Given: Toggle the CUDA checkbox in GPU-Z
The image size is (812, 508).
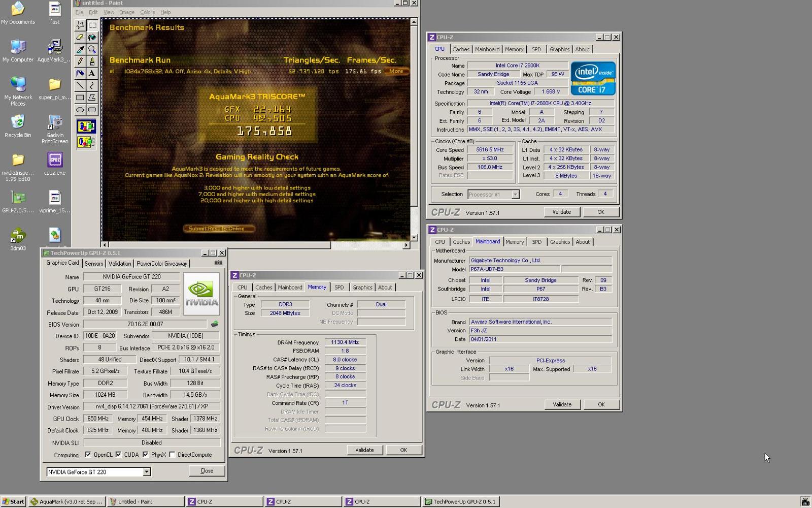Looking at the screenshot, I should pos(119,455).
